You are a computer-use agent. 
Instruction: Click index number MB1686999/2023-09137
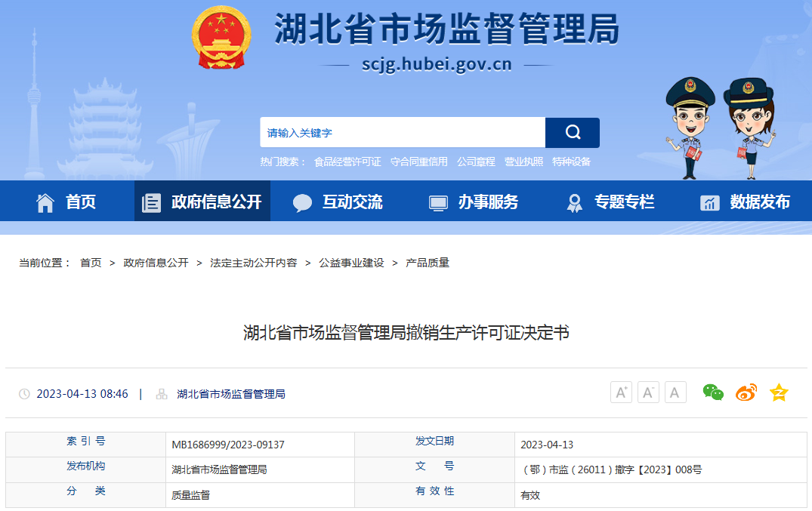coord(228,445)
